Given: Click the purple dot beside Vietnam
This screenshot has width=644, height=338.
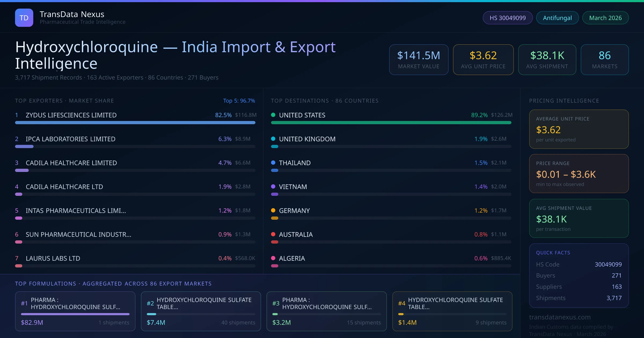Looking at the screenshot, I should 273,186.
